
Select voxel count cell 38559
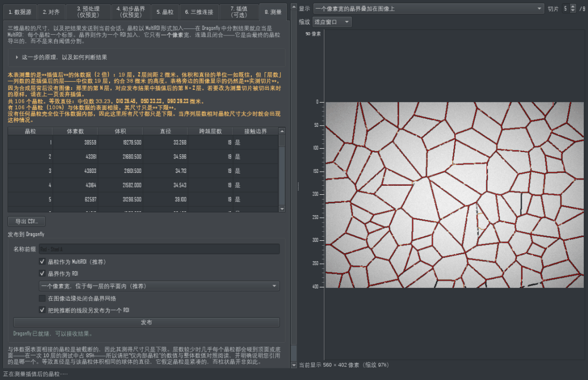pos(75,143)
